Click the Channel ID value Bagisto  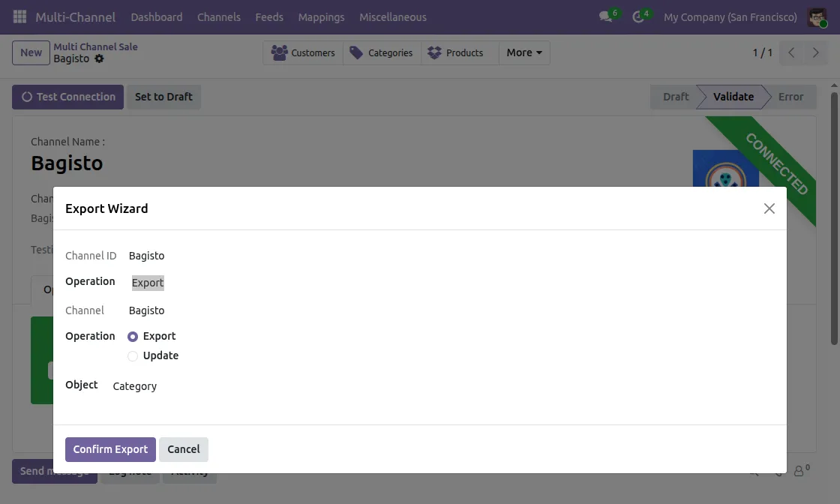click(x=146, y=256)
